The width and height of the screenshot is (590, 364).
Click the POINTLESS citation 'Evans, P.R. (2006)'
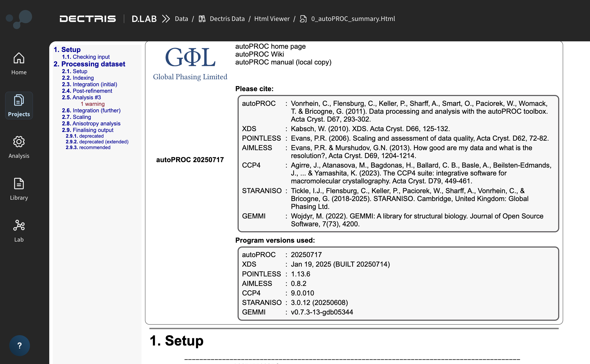420,138
